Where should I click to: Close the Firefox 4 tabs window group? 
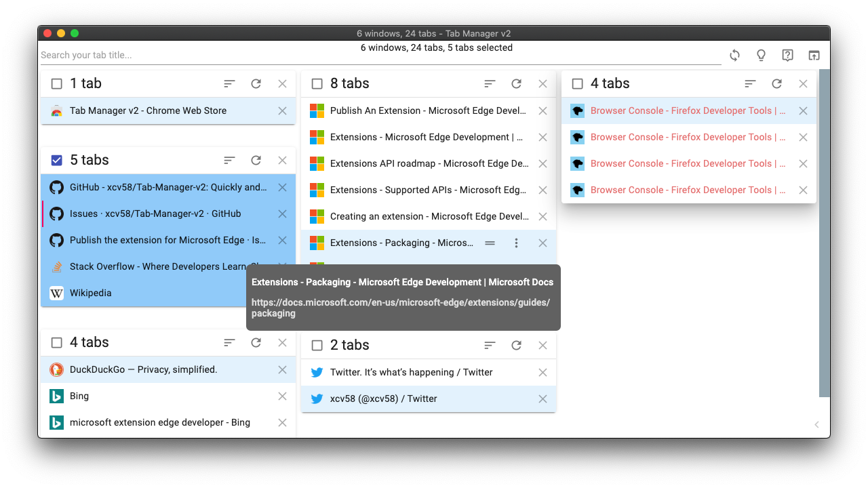pyautogui.click(x=804, y=84)
